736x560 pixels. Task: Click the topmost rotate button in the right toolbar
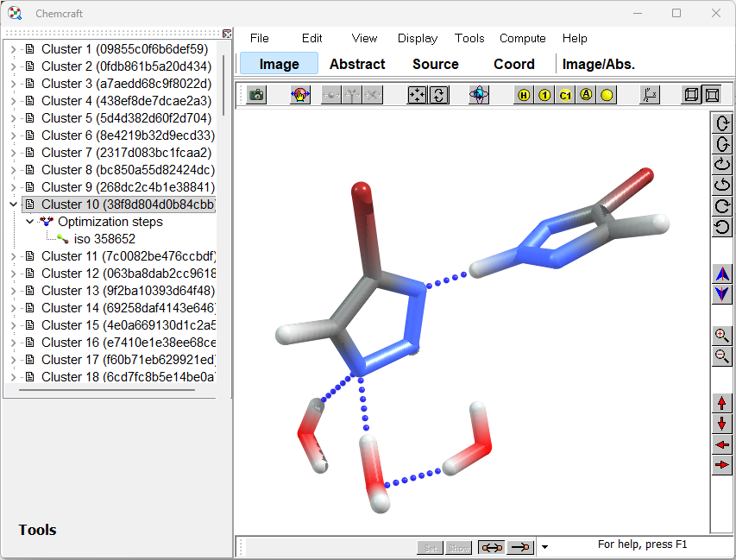pos(722,124)
